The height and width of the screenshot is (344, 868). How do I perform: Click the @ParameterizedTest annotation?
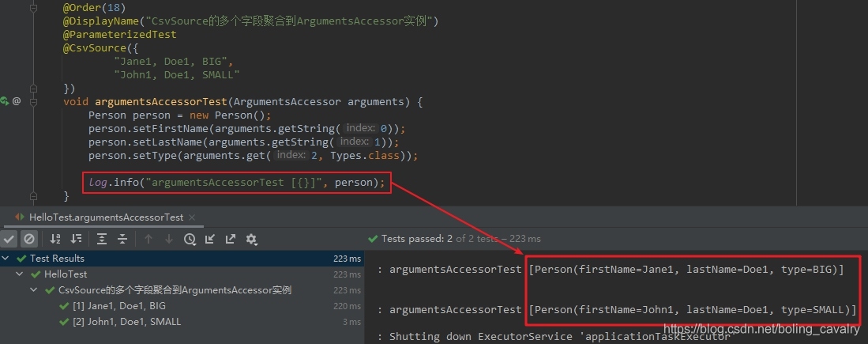pos(119,34)
